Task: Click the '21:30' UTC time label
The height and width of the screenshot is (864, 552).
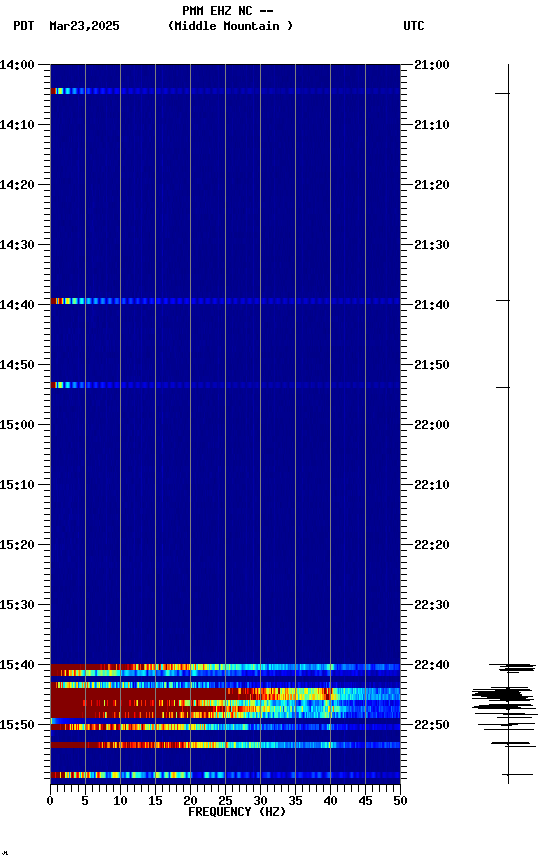Action: pyautogui.click(x=432, y=245)
